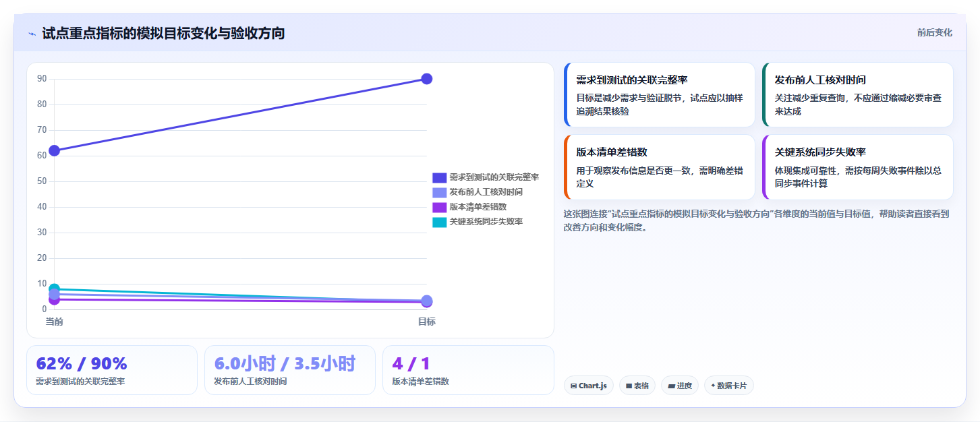The height and width of the screenshot is (422, 980).
Task: Click the y-axis label '50'
Action: point(42,181)
